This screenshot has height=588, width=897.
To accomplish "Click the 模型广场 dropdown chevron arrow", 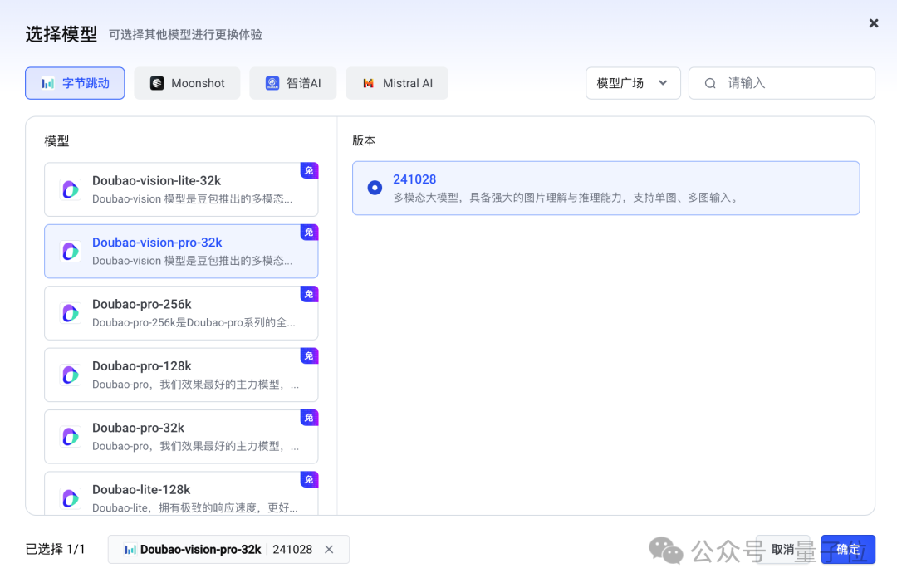I will (663, 83).
